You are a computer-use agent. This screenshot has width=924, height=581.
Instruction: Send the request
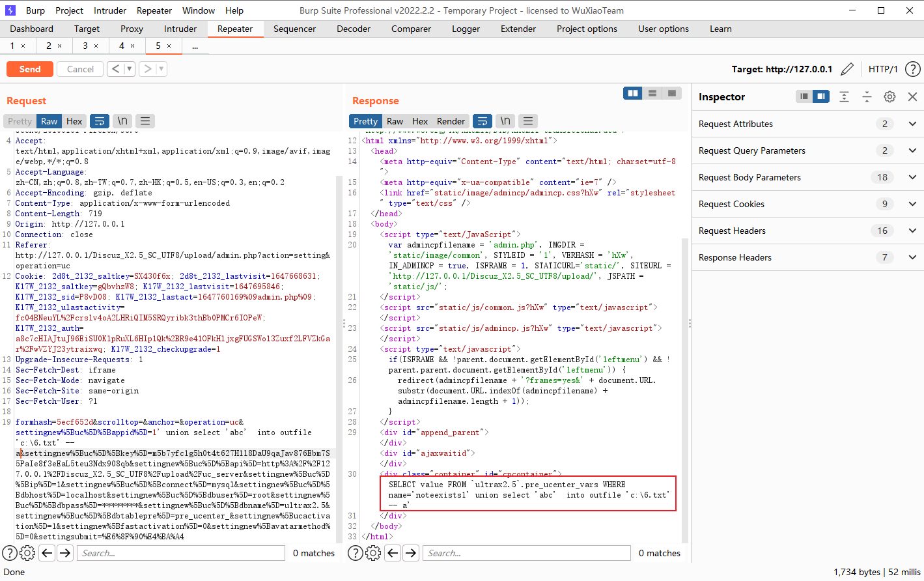pyautogui.click(x=30, y=69)
